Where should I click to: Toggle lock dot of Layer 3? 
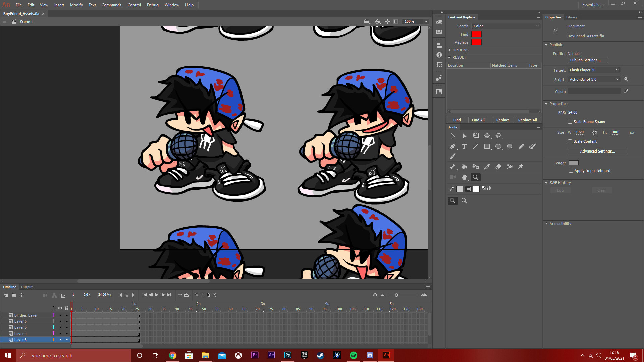[x=67, y=340]
